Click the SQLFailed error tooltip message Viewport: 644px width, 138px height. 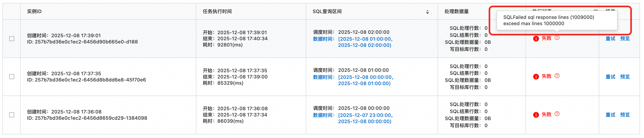click(549, 21)
